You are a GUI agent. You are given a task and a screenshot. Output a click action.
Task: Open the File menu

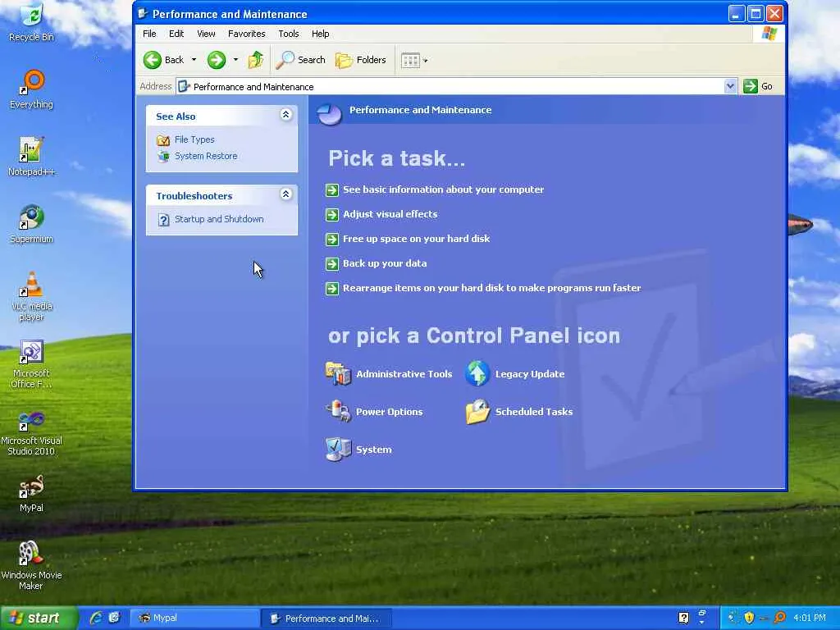pyautogui.click(x=149, y=34)
